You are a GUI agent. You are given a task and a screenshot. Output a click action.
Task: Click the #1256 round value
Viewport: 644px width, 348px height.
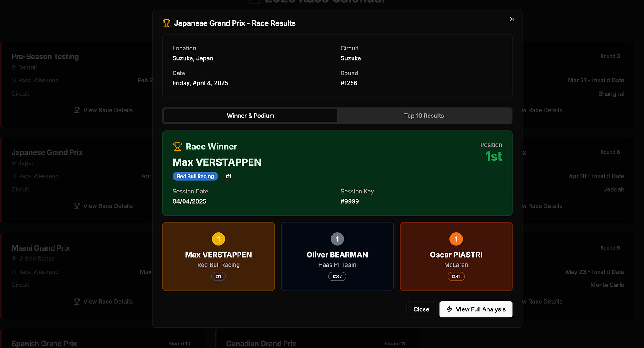tap(349, 83)
